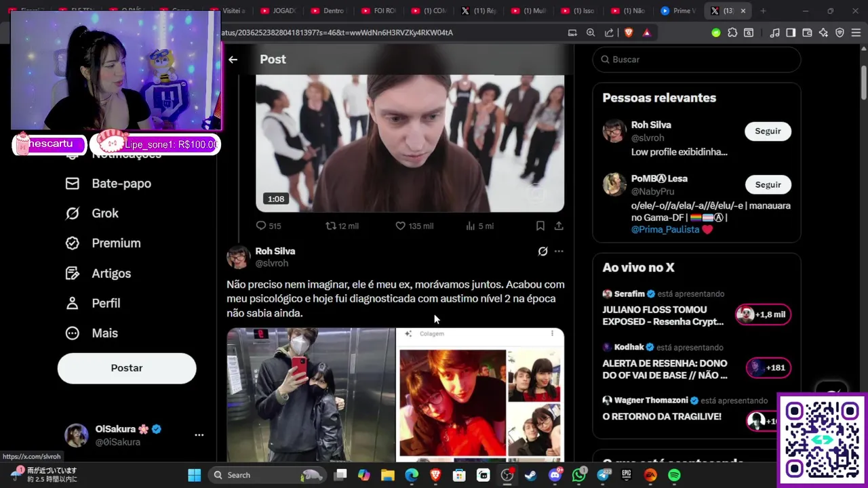Open the elevator mirror selfie photo

[x=311, y=395]
